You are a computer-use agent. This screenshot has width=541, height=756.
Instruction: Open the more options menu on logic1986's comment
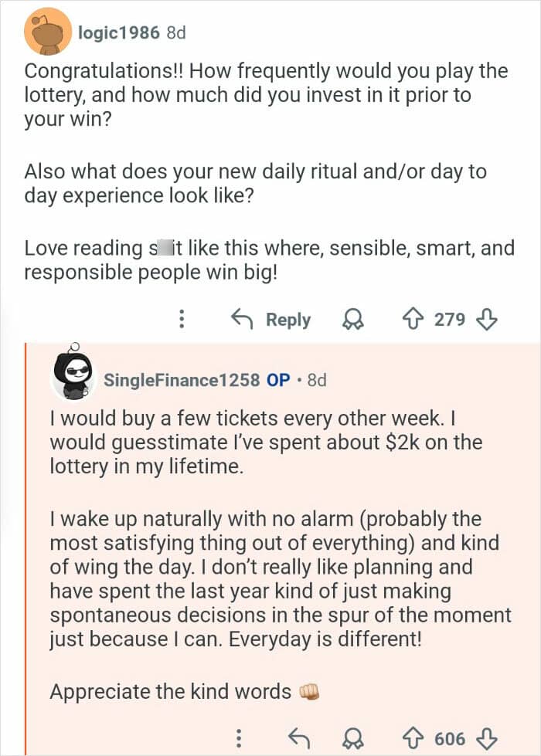tap(181, 319)
